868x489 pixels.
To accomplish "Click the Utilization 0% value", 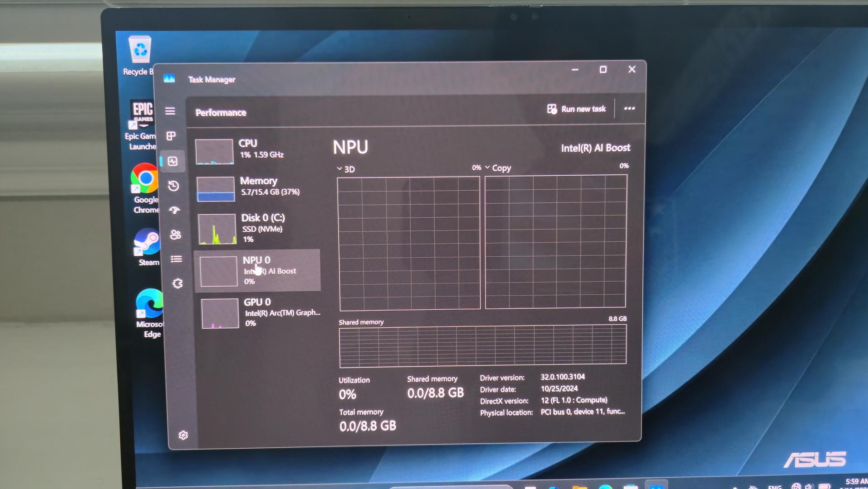I will tap(347, 394).
